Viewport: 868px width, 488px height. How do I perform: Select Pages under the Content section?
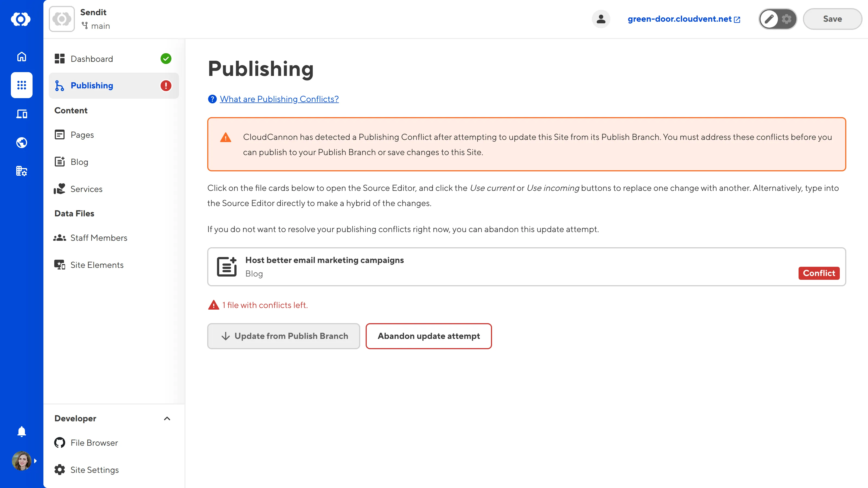(x=82, y=134)
